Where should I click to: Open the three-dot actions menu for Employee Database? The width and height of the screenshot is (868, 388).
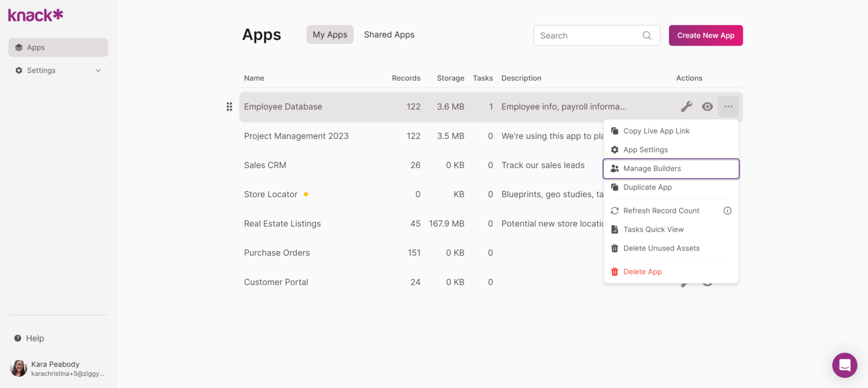(x=728, y=106)
